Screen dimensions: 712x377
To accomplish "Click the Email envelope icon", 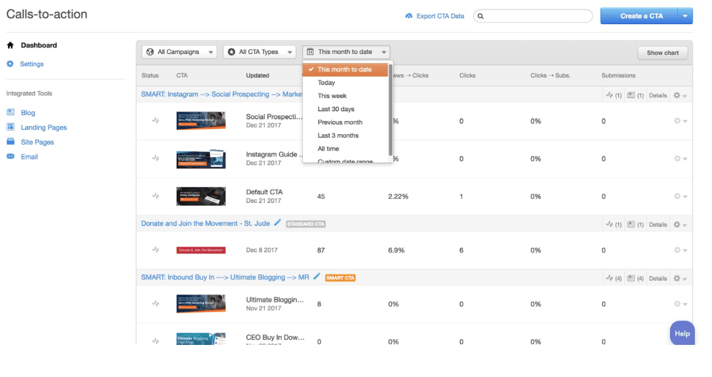I will tap(10, 156).
